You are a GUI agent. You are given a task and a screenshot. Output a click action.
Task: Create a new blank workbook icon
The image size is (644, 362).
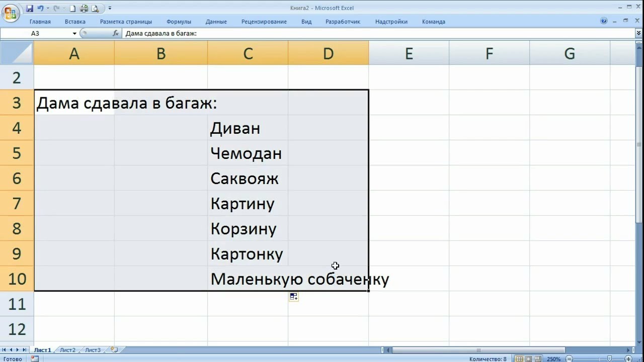coord(72,9)
